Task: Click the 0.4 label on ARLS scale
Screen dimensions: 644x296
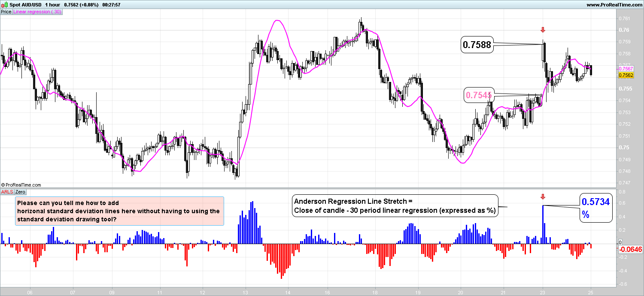Action: pyautogui.click(x=622, y=216)
